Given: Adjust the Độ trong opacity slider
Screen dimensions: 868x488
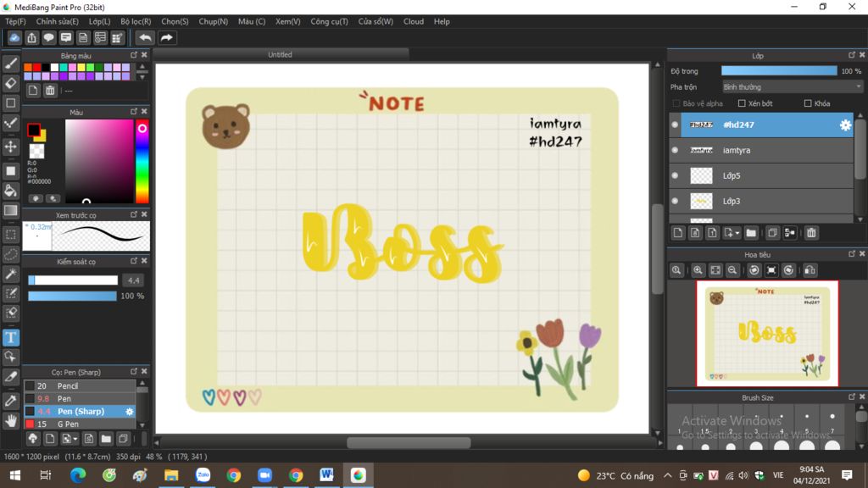Looking at the screenshot, I should [x=779, y=71].
